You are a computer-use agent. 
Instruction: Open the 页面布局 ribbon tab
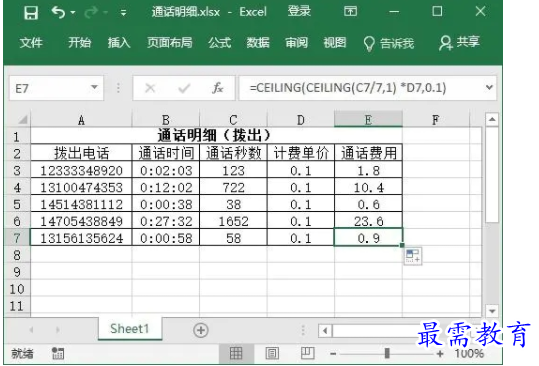pyautogui.click(x=170, y=43)
